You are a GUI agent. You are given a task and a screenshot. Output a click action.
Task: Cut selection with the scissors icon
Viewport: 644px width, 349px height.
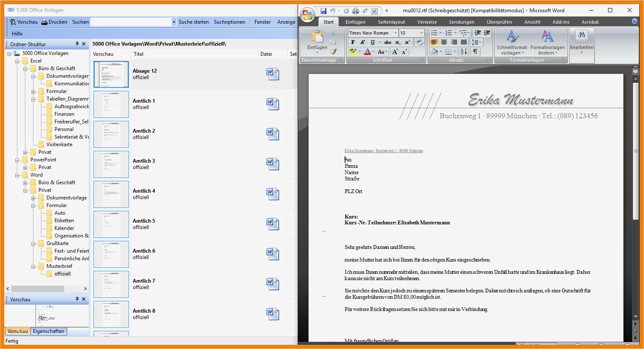tap(333, 33)
